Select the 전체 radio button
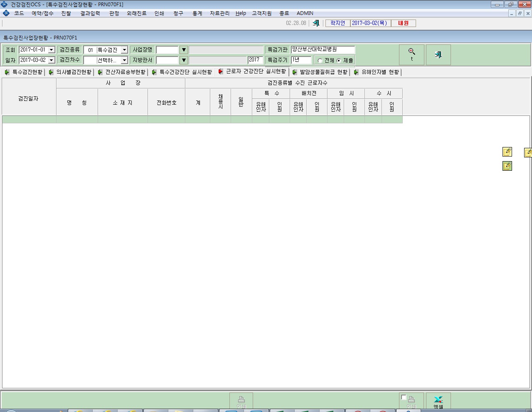The height and width of the screenshot is (412, 532). (x=320, y=61)
